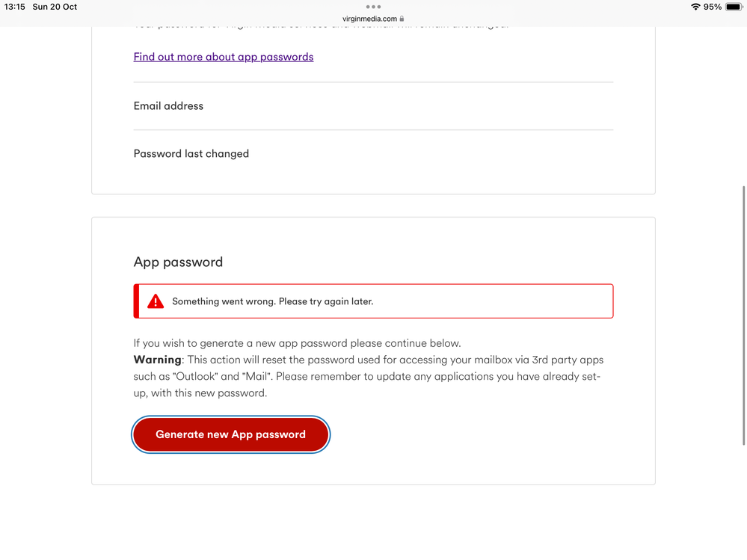The height and width of the screenshot is (560, 747).
Task: Click the 3rd party apps warning paragraph
Action: click(368, 376)
